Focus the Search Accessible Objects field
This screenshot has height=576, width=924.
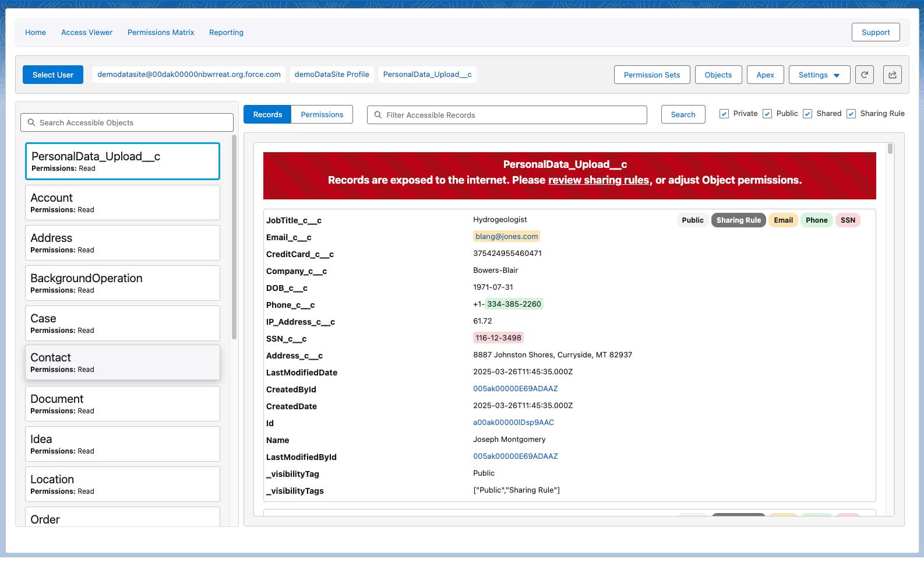point(127,122)
